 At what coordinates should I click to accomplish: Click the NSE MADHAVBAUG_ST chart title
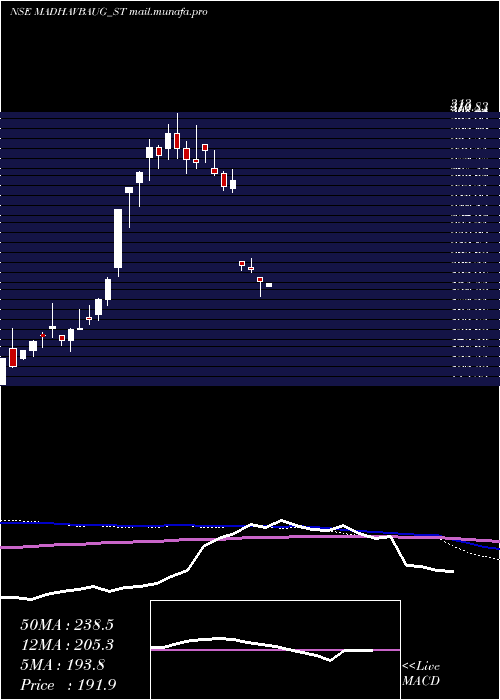coord(108,12)
